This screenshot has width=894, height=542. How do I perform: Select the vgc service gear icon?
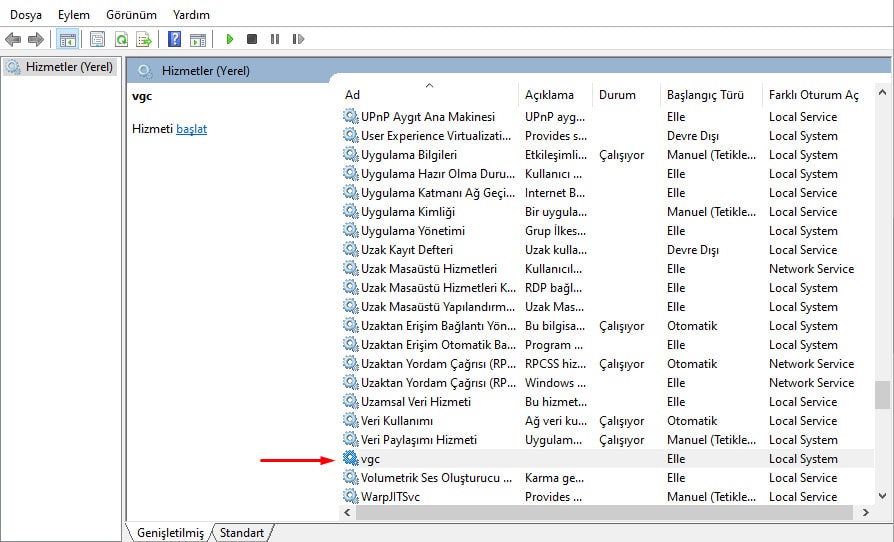[350, 458]
